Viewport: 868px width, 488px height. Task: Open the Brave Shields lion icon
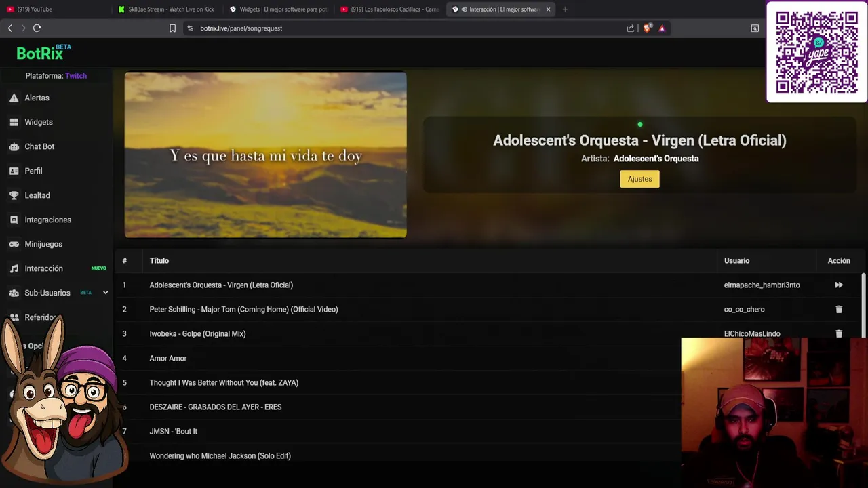(x=647, y=28)
